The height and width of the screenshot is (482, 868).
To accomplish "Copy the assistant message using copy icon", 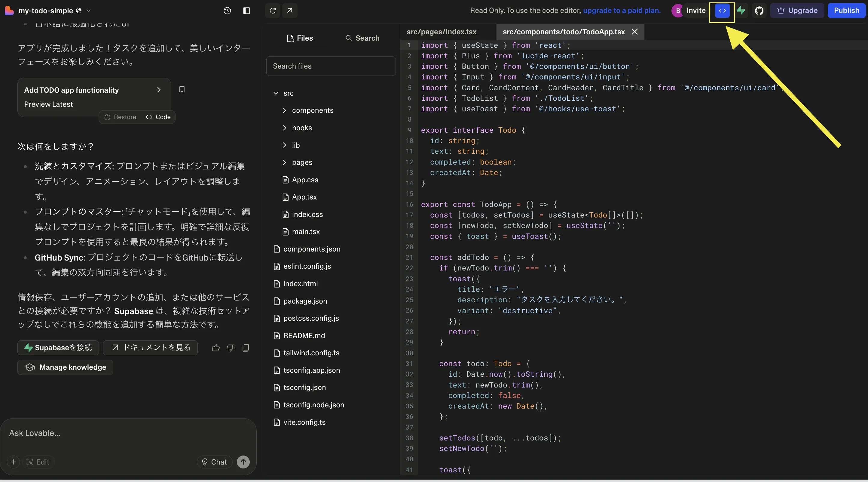I will [246, 348].
